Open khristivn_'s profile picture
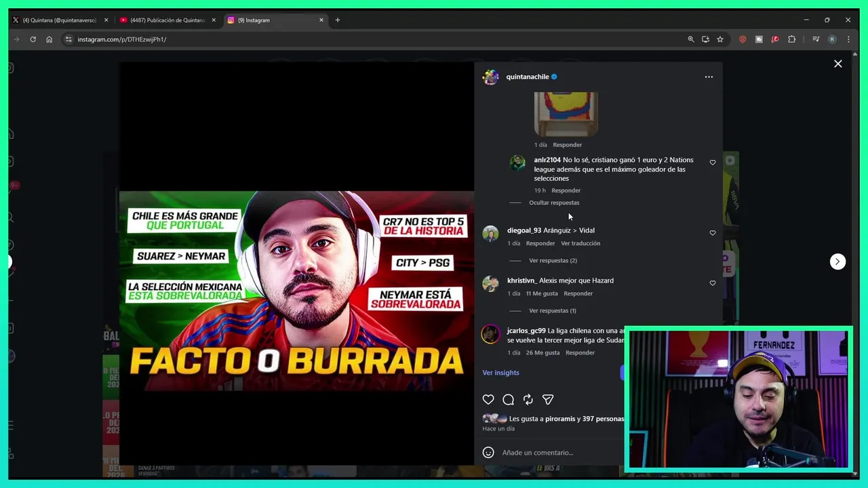The width and height of the screenshot is (868, 488). (490, 284)
